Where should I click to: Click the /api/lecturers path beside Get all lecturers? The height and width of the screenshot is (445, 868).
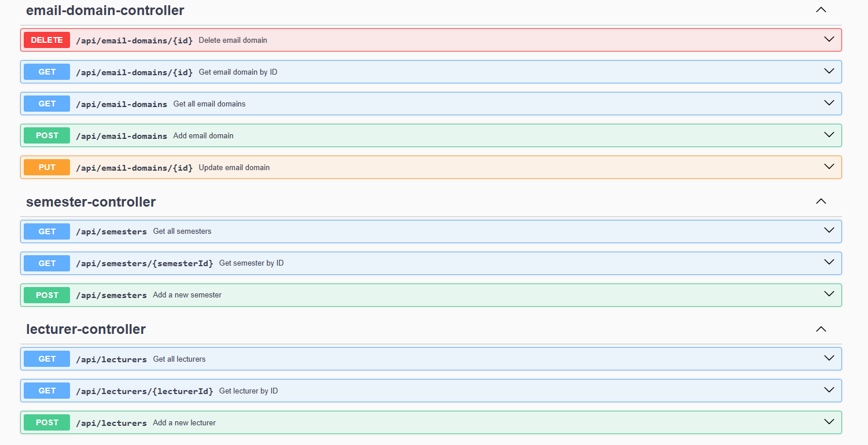pos(112,359)
